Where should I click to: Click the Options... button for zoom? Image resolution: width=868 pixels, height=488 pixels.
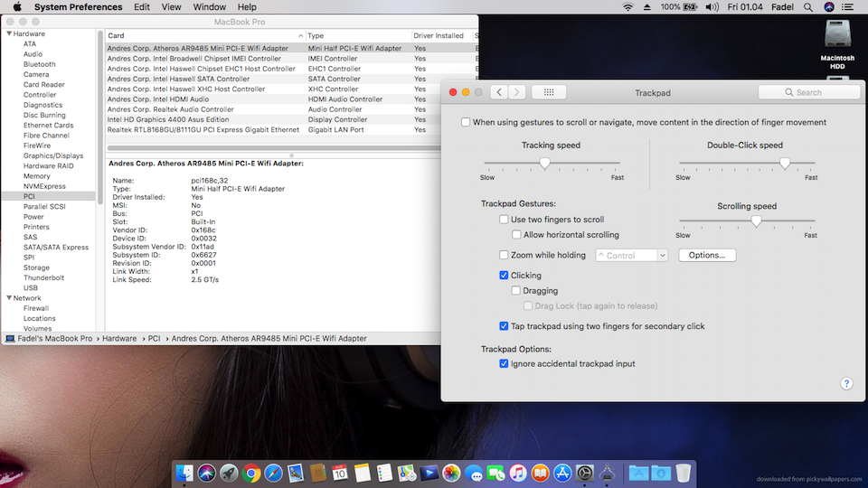tap(707, 255)
